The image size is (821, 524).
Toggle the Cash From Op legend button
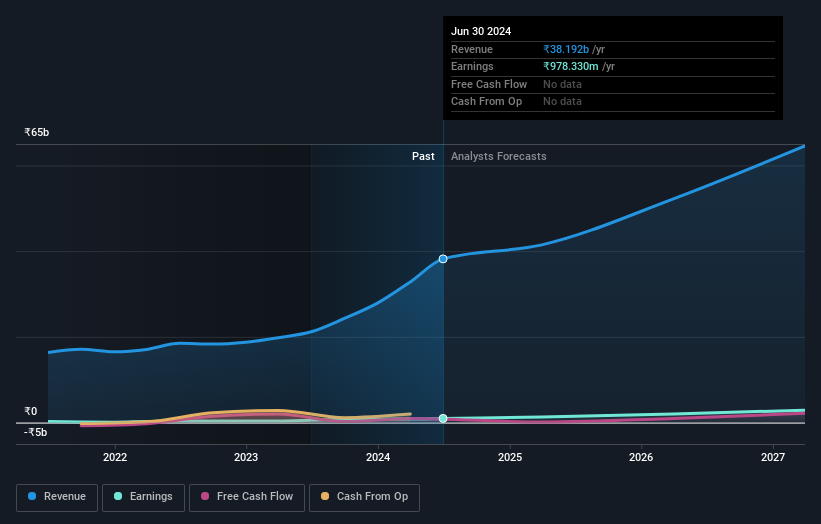(364, 497)
